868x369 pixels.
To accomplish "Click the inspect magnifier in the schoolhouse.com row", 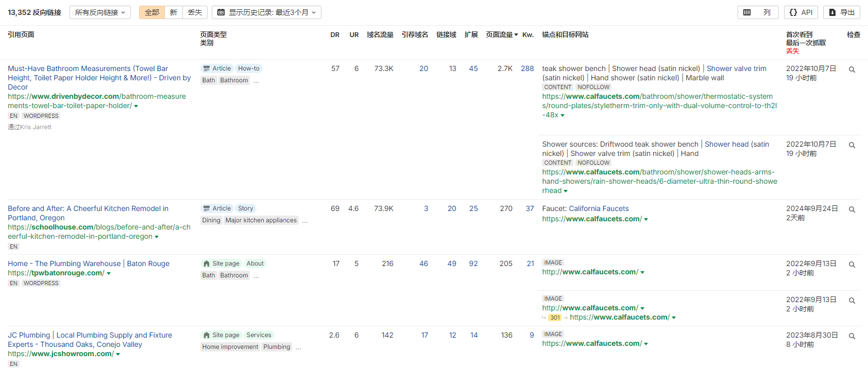I will coord(852,209).
